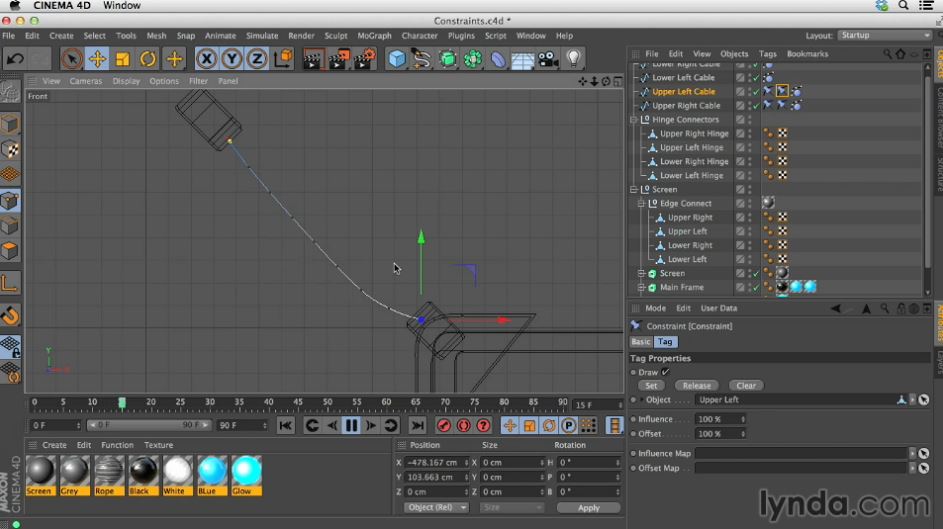This screenshot has width=943, height=529.
Task: Activate the Scale tool
Action: pyautogui.click(x=123, y=59)
